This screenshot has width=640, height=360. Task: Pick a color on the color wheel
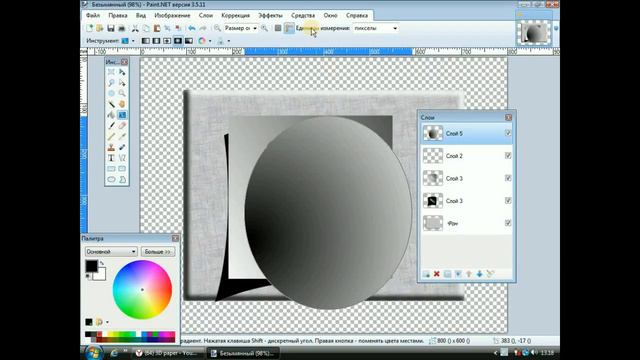click(x=142, y=289)
